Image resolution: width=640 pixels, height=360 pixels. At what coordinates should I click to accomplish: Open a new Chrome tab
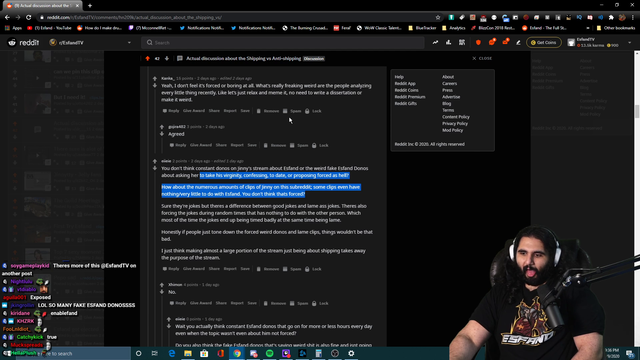[90, 6]
